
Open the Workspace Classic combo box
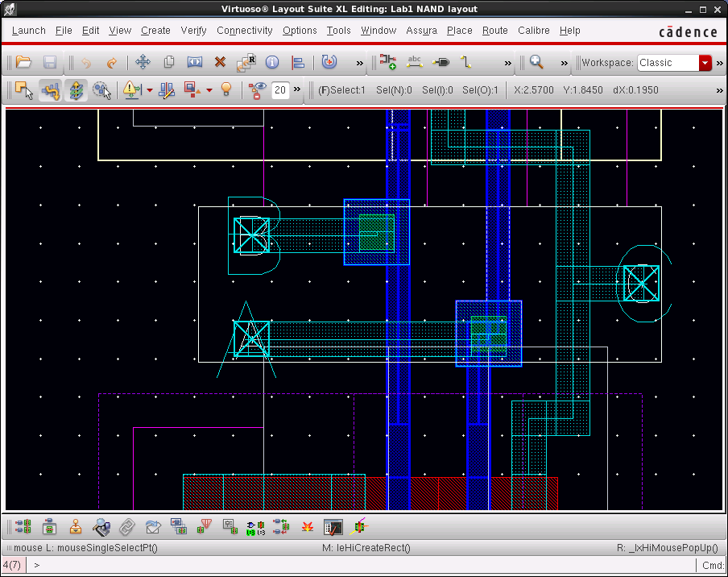pyautogui.click(x=675, y=63)
